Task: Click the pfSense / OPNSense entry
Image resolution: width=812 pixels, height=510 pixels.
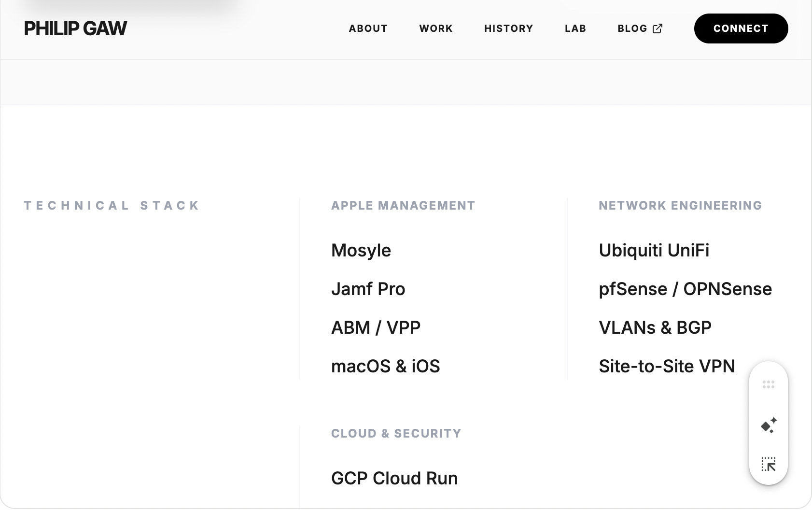Action: [685, 289]
